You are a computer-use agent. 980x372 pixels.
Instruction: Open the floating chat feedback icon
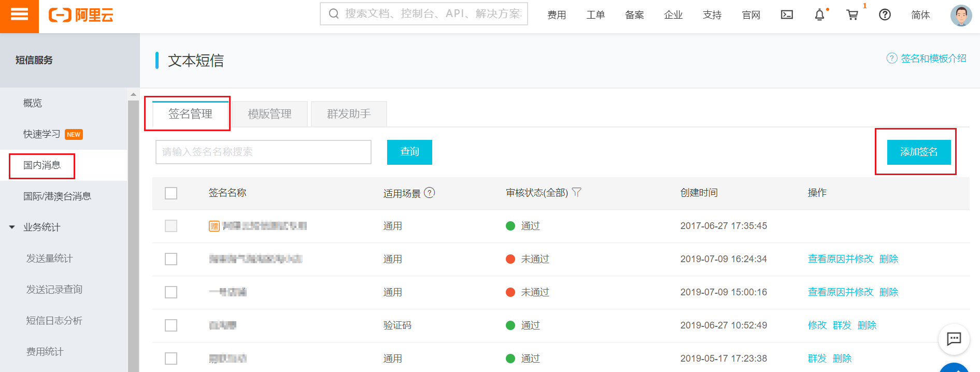coord(954,339)
